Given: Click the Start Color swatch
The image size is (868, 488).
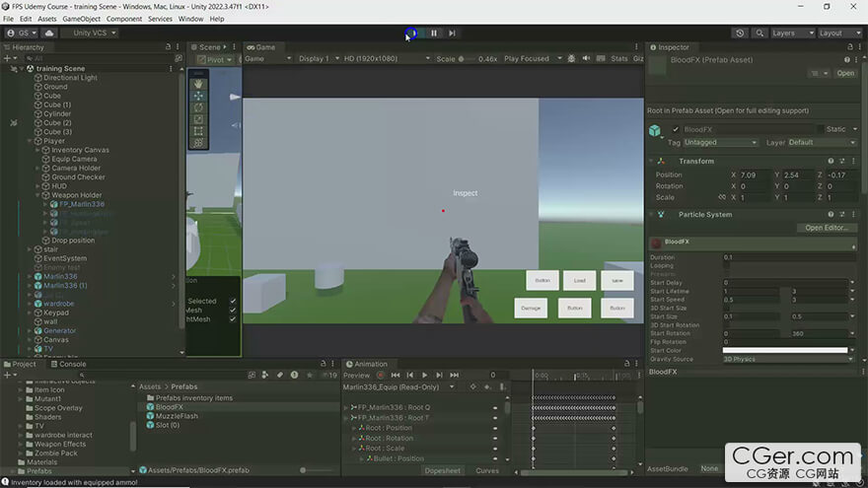Looking at the screenshot, I should pos(786,350).
